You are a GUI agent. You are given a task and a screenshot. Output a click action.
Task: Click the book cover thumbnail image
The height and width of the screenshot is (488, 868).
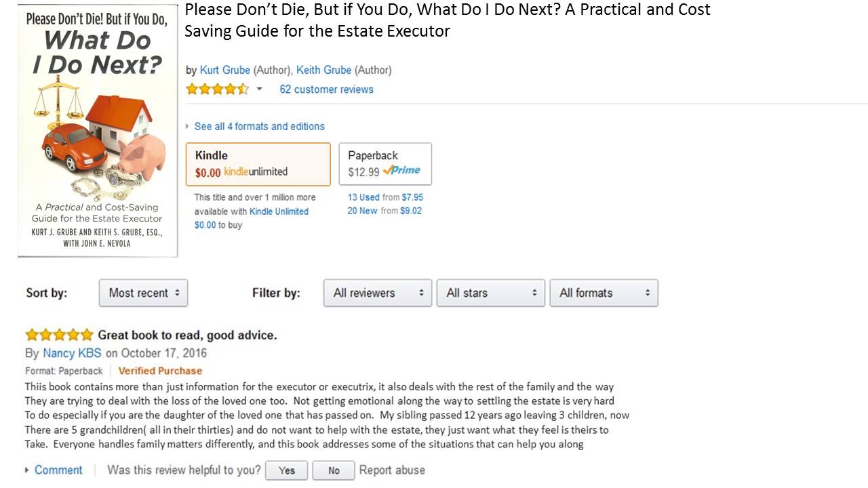click(x=98, y=130)
